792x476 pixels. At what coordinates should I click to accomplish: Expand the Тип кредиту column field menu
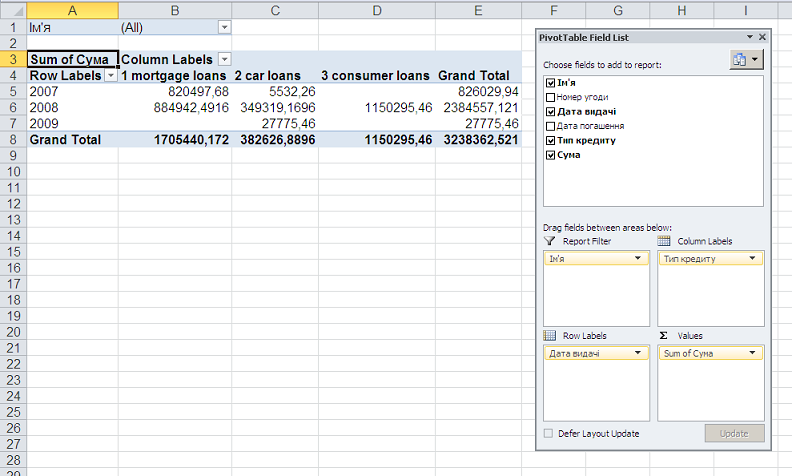[756, 258]
